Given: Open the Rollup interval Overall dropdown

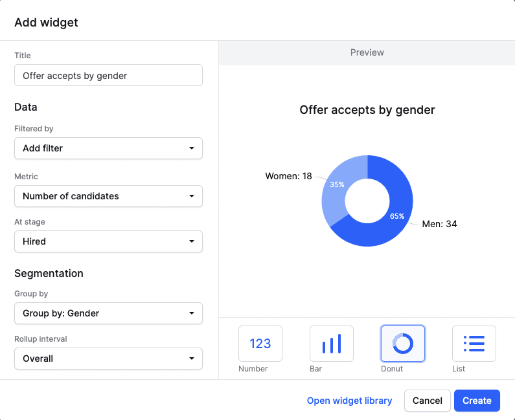Looking at the screenshot, I should pos(108,359).
